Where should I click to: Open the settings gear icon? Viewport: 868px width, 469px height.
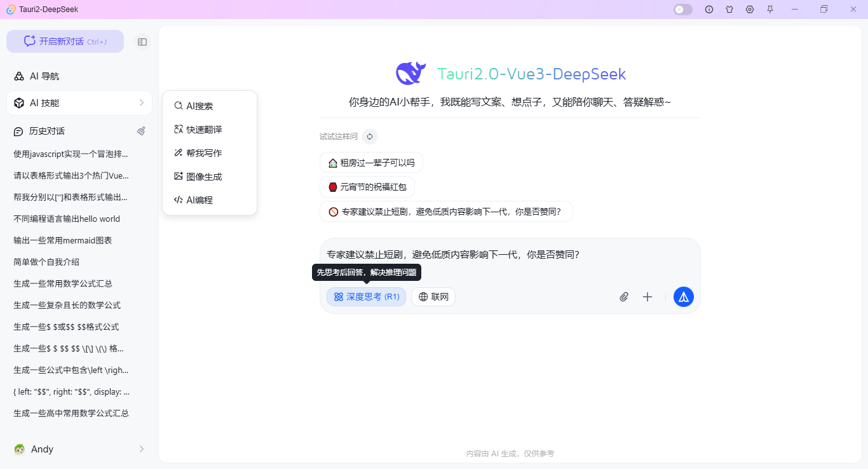pyautogui.click(x=750, y=10)
